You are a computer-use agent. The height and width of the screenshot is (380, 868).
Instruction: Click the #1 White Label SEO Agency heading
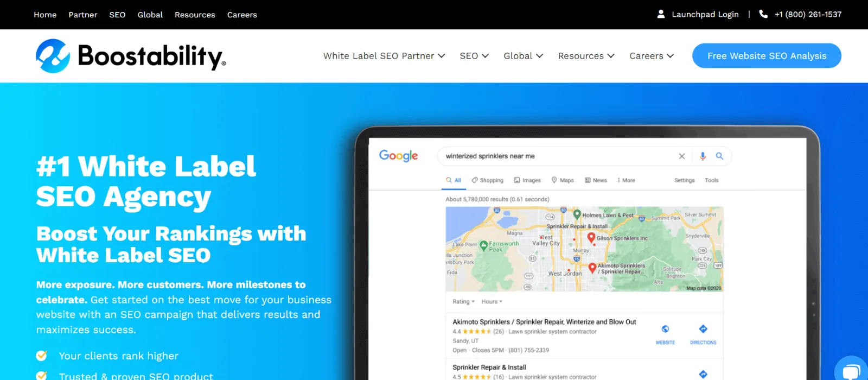pyautogui.click(x=146, y=181)
